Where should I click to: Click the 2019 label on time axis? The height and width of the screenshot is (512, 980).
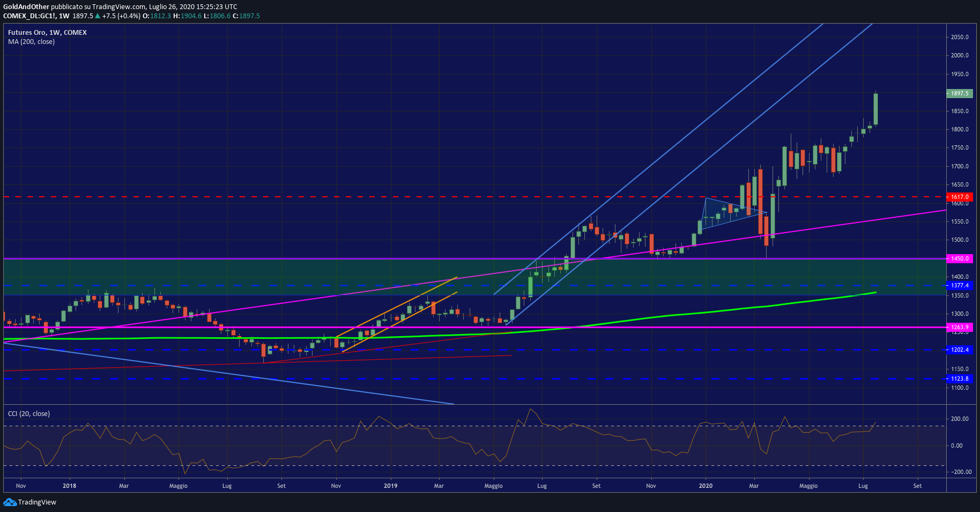(x=391, y=486)
